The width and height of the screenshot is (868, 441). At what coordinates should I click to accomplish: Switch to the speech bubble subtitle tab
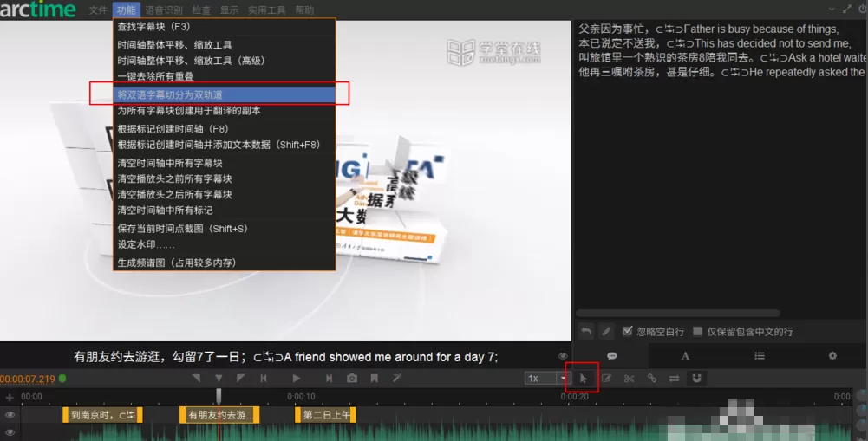tap(611, 356)
